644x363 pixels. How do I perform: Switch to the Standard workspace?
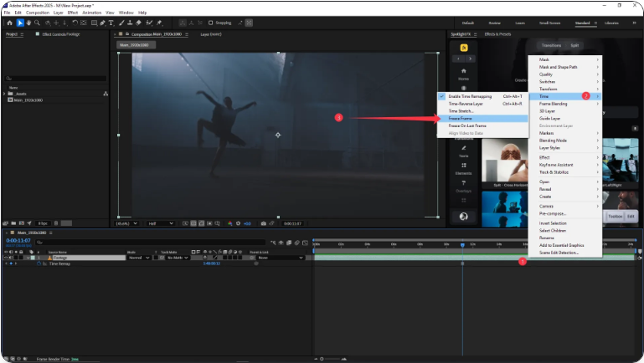tap(582, 23)
